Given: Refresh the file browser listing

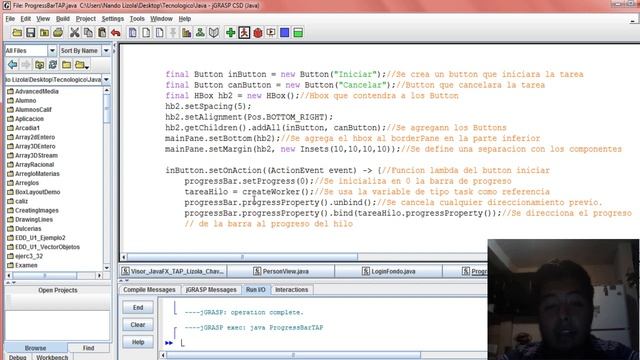Looking at the screenshot, I should pyautogui.click(x=53, y=64).
